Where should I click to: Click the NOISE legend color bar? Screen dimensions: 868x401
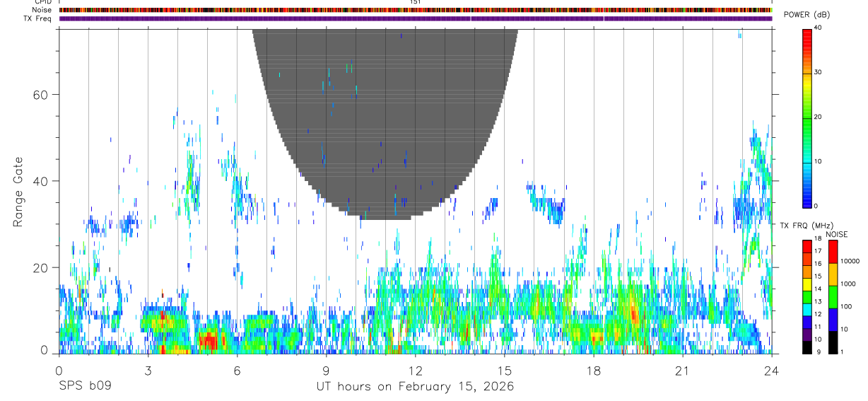click(x=833, y=296)
